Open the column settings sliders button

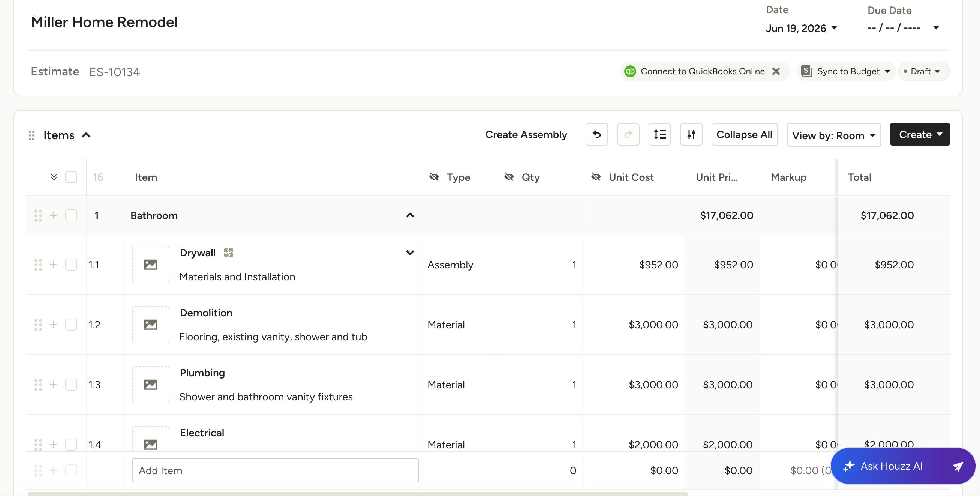pyautogui.click(x=691, y=134)
